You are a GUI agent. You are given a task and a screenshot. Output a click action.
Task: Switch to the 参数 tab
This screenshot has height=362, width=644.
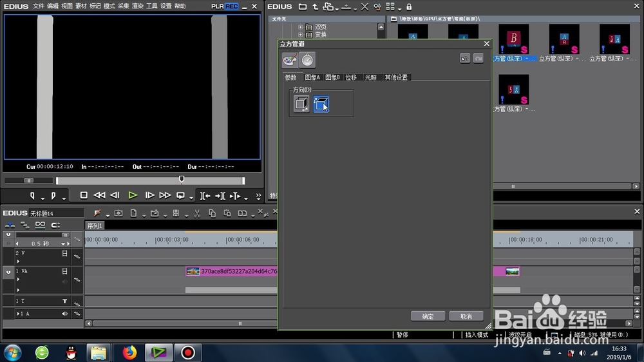tap(291, 77)
